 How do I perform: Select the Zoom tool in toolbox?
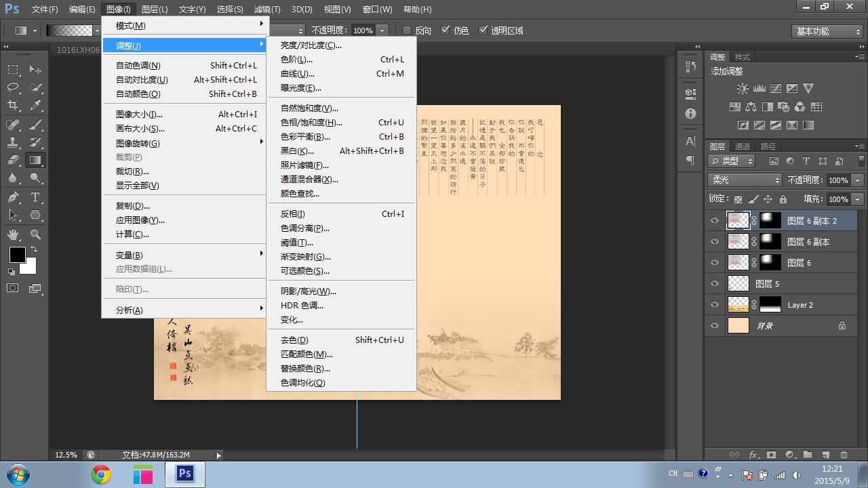[35, 234]
